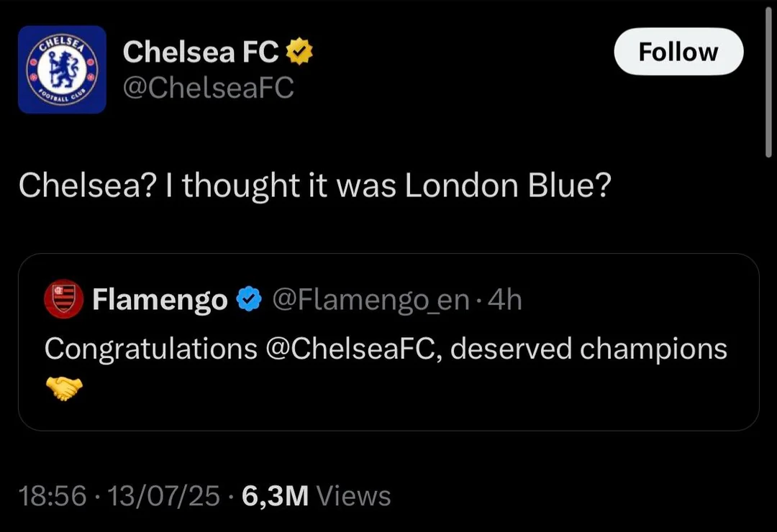Screen dimensions: 777x532
Task: Open the Flamengo crest avatar in quoted post
Action: pos(63,299)
